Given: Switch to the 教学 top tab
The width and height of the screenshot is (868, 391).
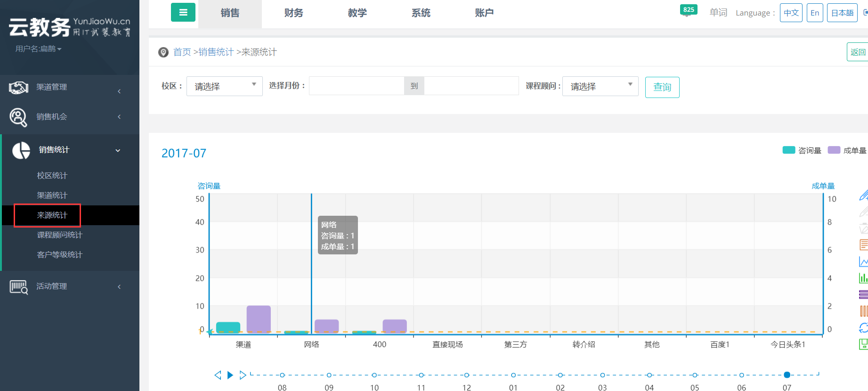Looking at the screenshot, I should coord(357,13).
